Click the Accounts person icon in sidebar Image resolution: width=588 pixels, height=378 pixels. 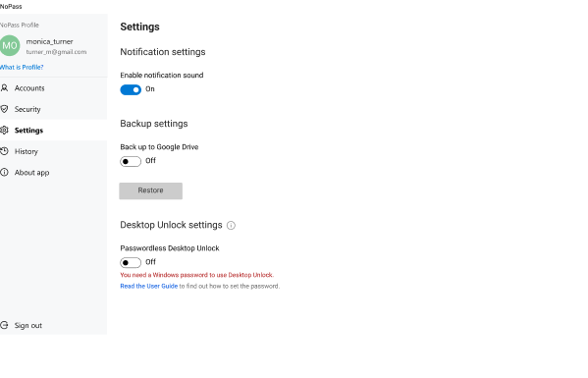click(4, 88)
